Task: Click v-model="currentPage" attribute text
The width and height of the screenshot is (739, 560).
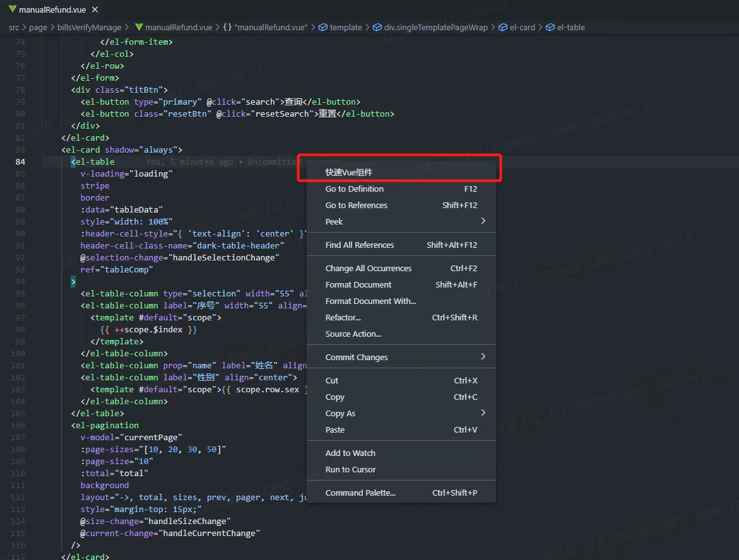Action: pyautogui.click(x=131, y=438)
